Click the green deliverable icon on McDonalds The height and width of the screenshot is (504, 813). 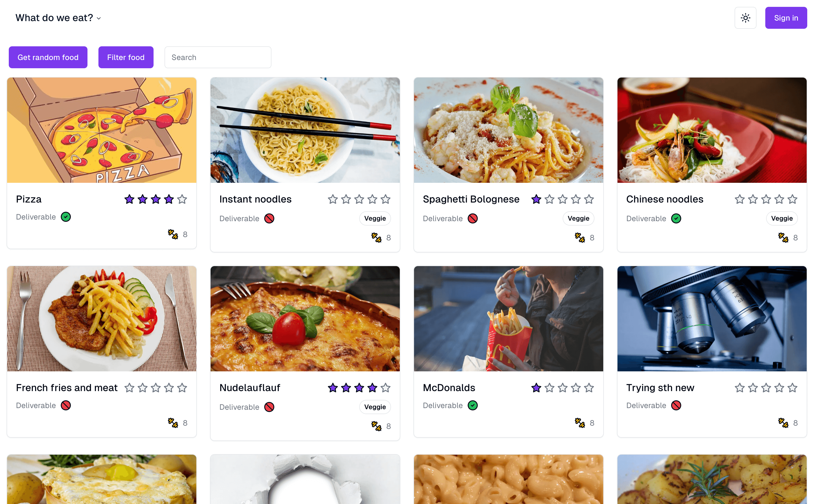tap(472, 405)
